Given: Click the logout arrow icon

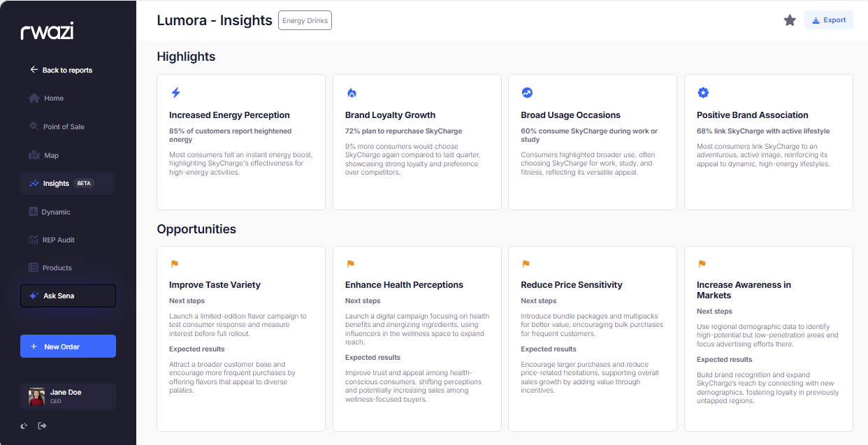Looking at the screenshot, I should coord(42,425).
